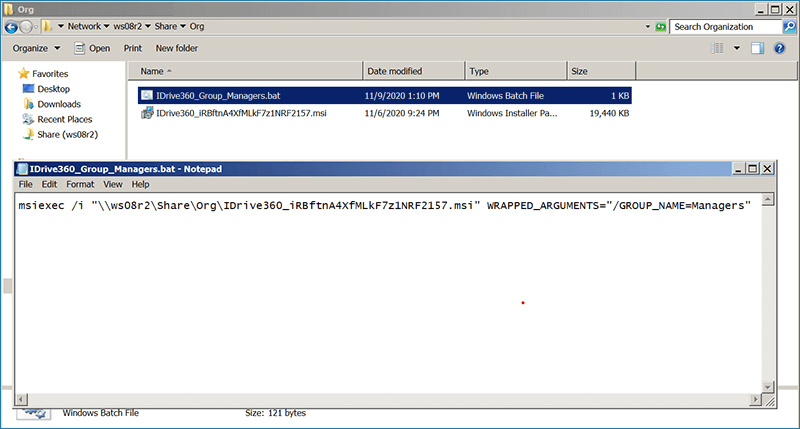Sort by Size column header
The image size is (800, 429).
tap(601, 71)
